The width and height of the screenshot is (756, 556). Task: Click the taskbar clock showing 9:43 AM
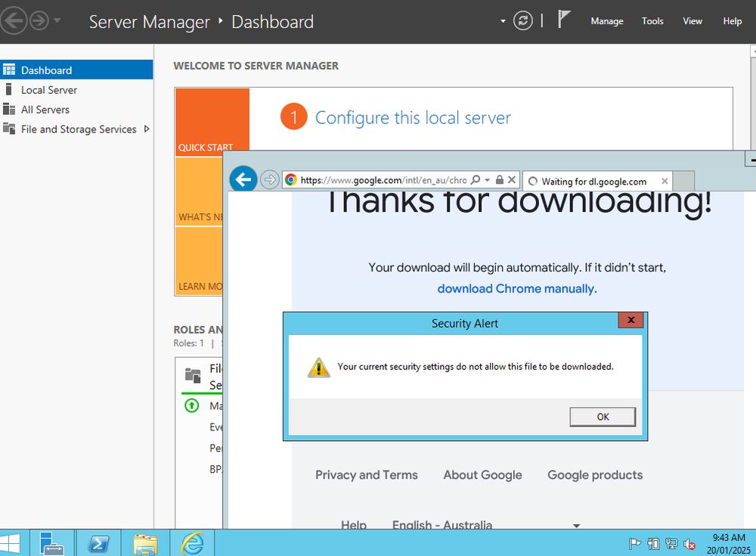[729, 543]
